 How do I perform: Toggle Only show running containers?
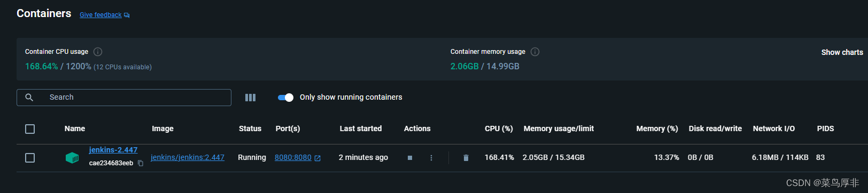(x=286, y=98)
